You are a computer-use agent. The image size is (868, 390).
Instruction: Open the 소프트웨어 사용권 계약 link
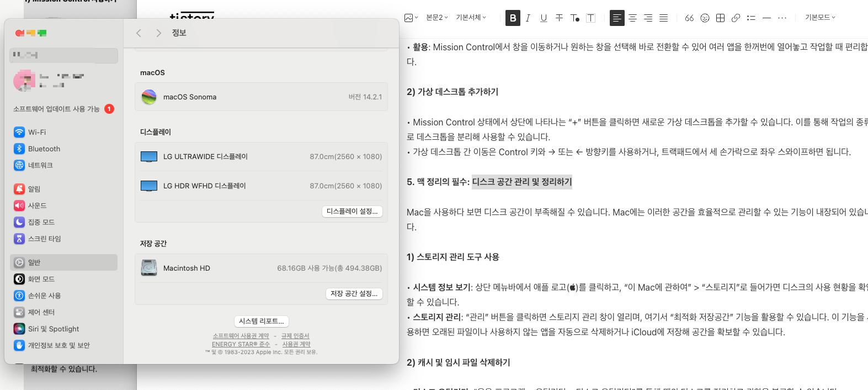point(241,336)
